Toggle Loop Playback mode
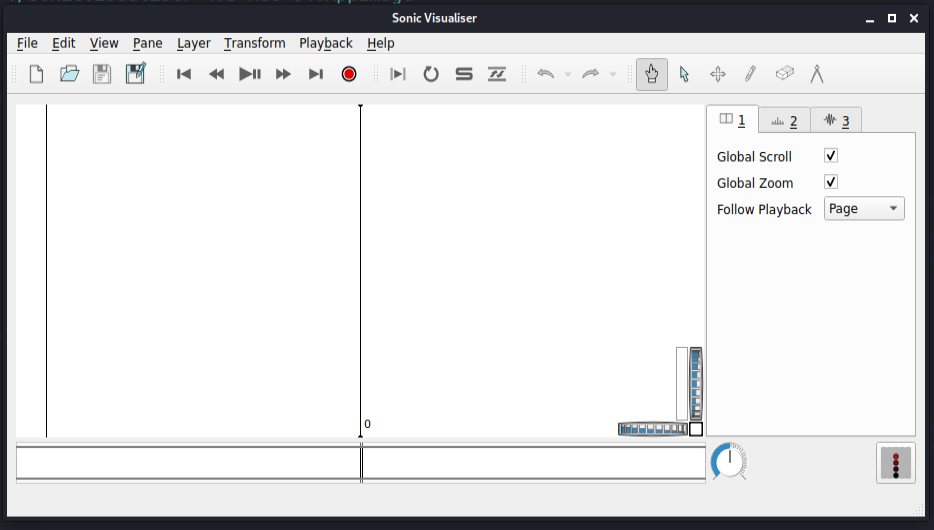934x530 pixels. 431,74
